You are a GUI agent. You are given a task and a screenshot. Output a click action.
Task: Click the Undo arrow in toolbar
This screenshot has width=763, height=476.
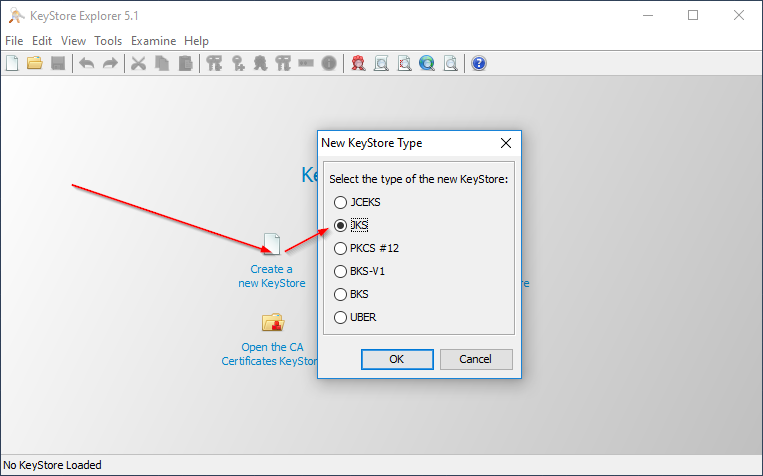tap(87, 64)
